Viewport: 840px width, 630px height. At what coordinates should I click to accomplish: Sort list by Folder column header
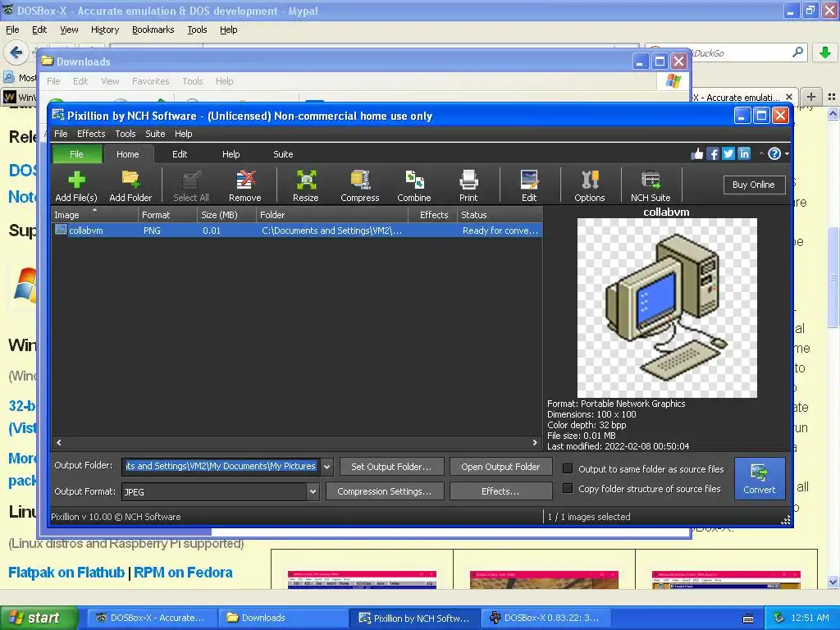[332, 215]
